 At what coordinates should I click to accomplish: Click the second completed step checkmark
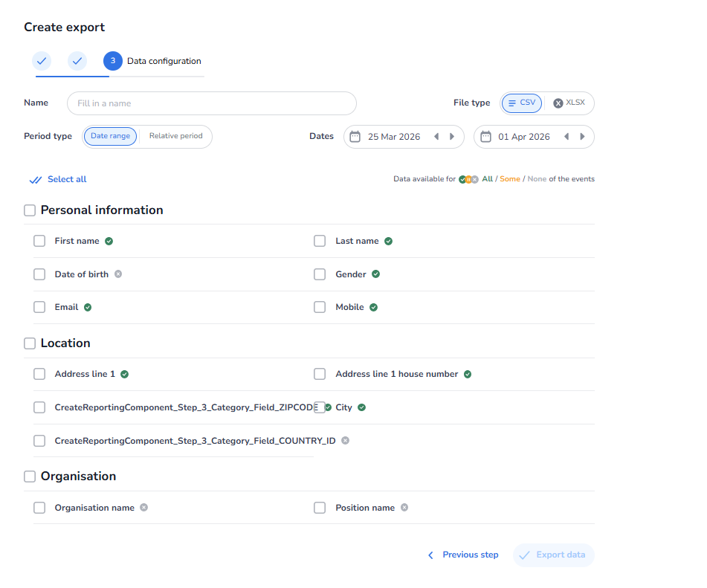77,61
